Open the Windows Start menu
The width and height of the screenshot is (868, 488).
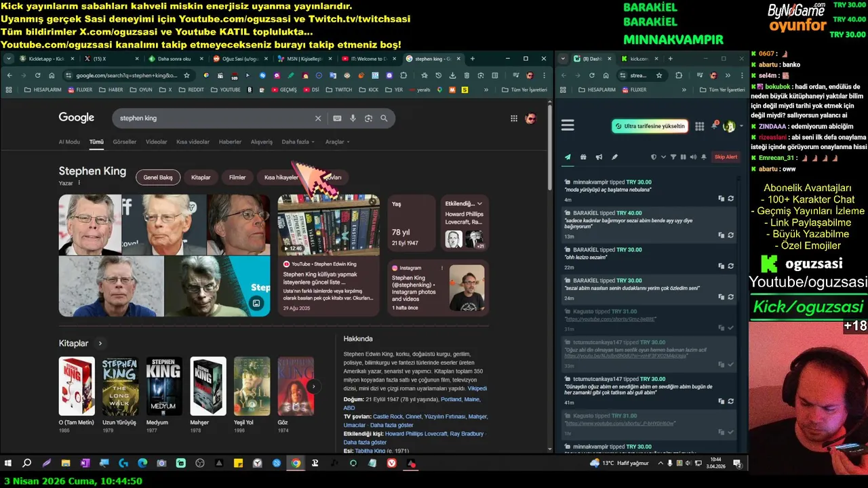click(8, 464)
